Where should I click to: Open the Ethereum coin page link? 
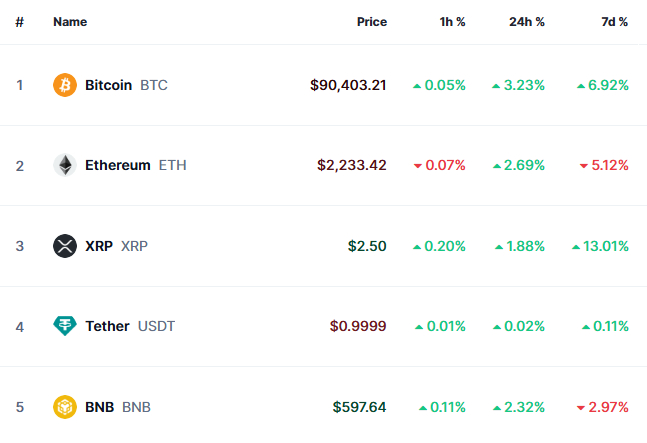[120, 165]
